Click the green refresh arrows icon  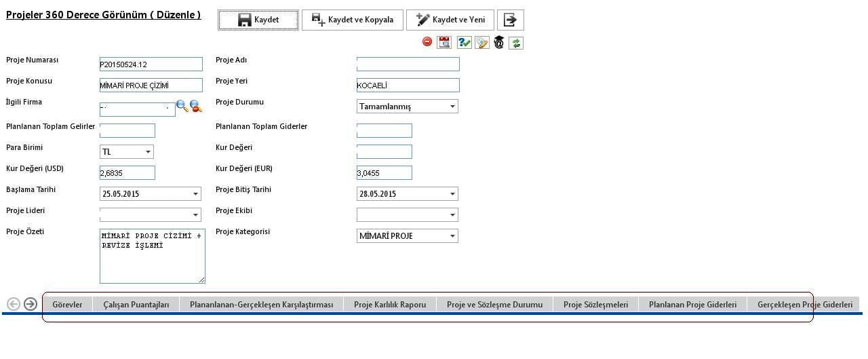pos(516,43)
